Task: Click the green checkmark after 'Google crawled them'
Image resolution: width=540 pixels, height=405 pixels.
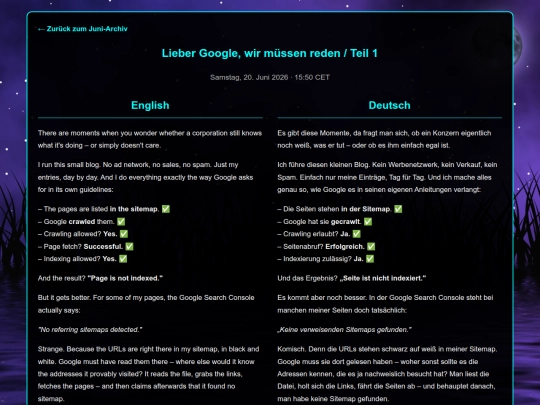Action: [121, 221]
